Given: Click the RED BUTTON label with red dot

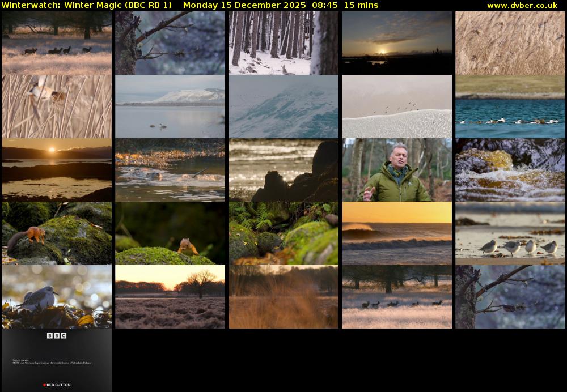Looking at the screenshot, I should click(x=57, y=385).
